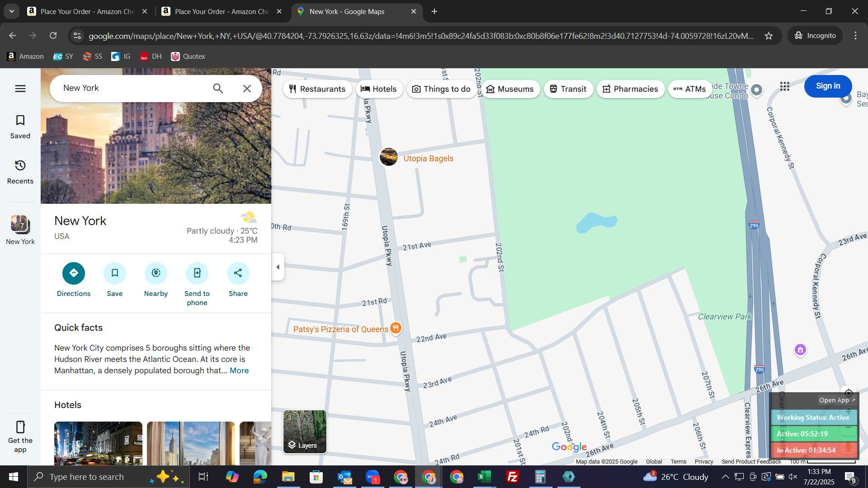Open Terms link in map footer

click(678, 461)
